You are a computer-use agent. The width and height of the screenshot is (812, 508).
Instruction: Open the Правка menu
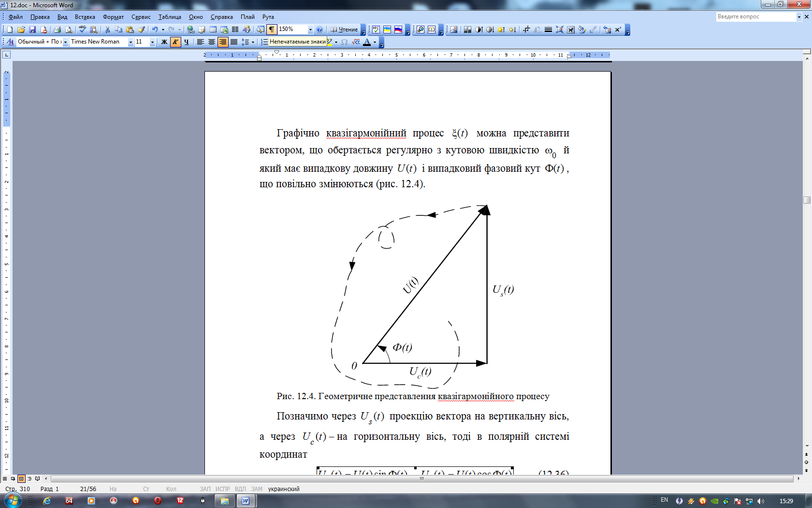tap(40, 17)
